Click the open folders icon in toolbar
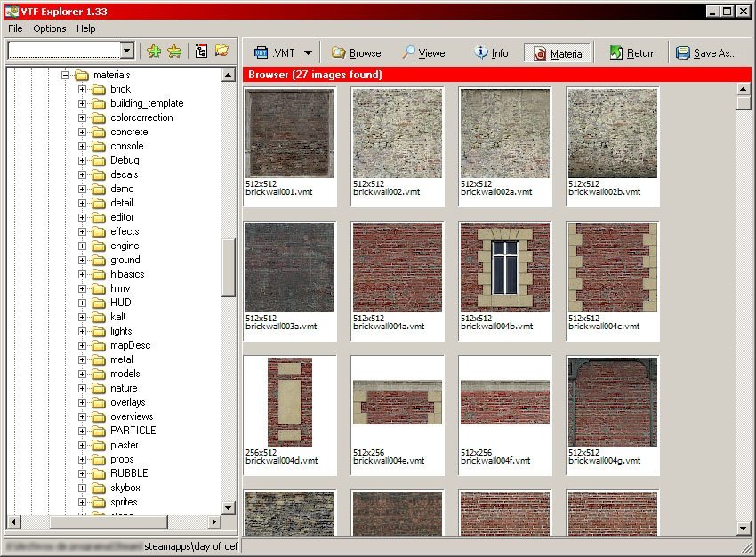The height and width of the screenshot is (557, 756). [x=221, y=51]
